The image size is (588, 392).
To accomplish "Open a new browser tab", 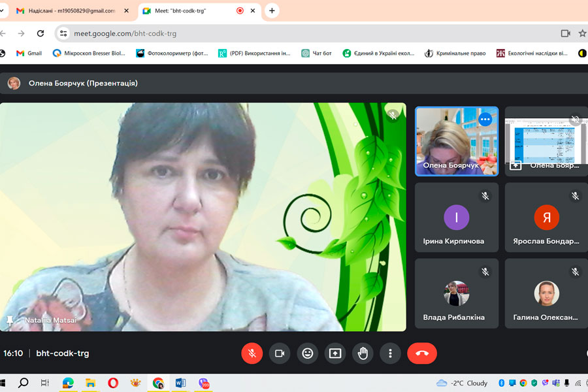I will tap(272, 11).
